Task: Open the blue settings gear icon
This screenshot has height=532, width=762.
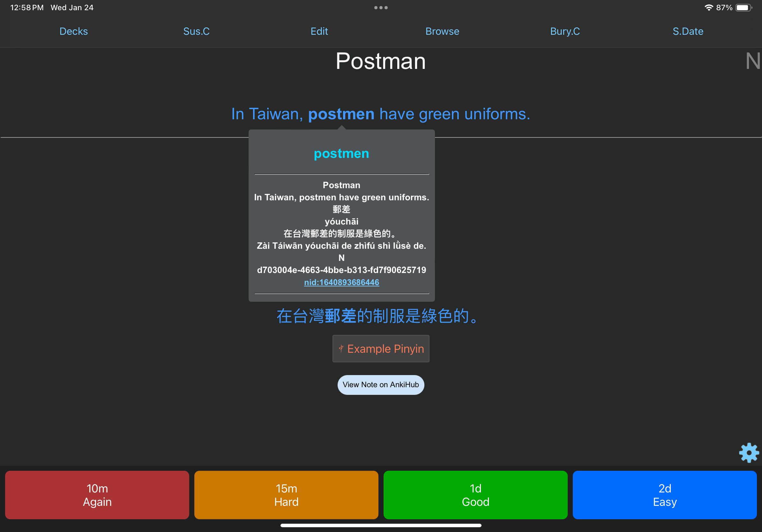Action: point(749,452)
